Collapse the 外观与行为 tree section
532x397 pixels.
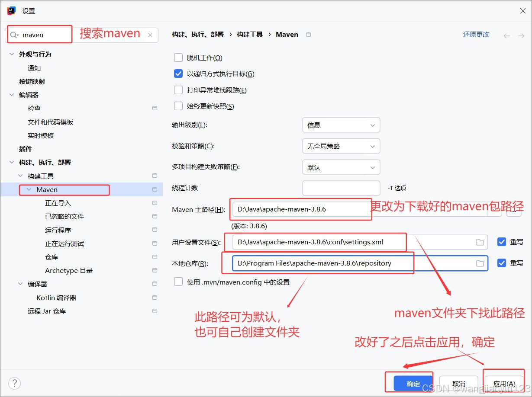coord(11,54)
